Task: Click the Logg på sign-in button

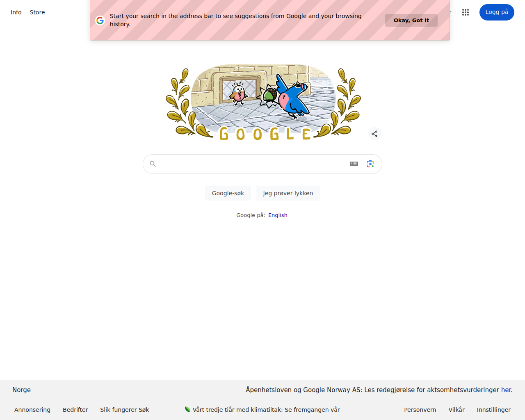Action: coord(497,12)
